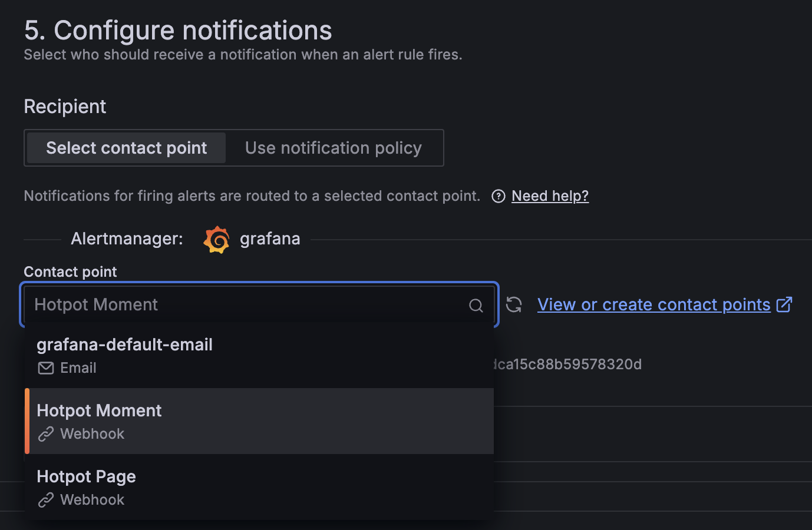Click the Grafana logo icon
812x530 pixels.
(x=216, y=240)
